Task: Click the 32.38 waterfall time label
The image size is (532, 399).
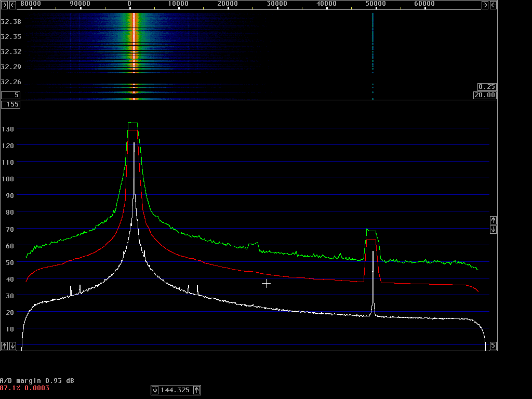Action: (x=11, y=22)
